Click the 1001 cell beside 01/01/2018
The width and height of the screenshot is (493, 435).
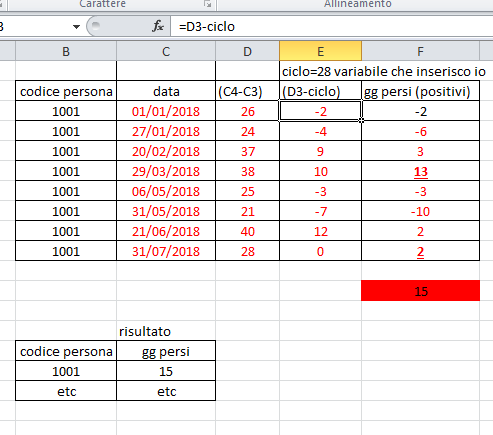(x=66, y=111)
